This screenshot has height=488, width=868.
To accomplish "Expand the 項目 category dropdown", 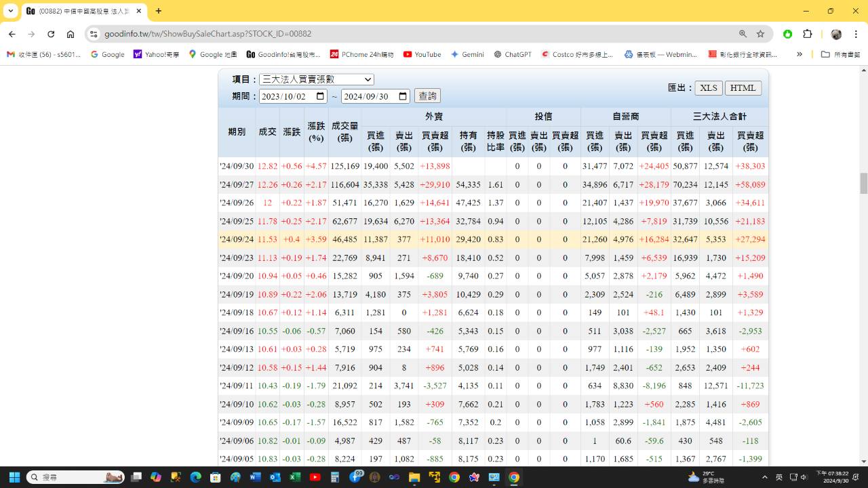I will [317, 79].
